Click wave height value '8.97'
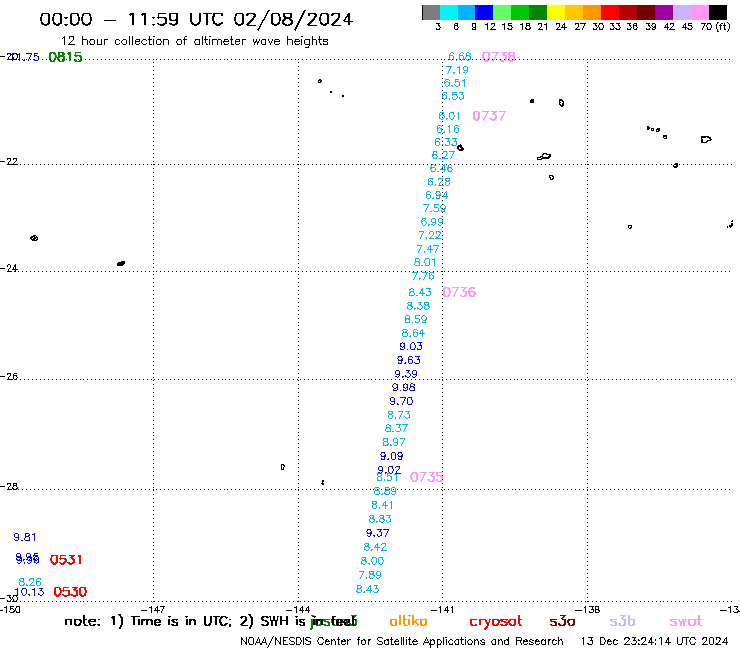The height and width of the screenshot is (650, 740). point(394,442)
